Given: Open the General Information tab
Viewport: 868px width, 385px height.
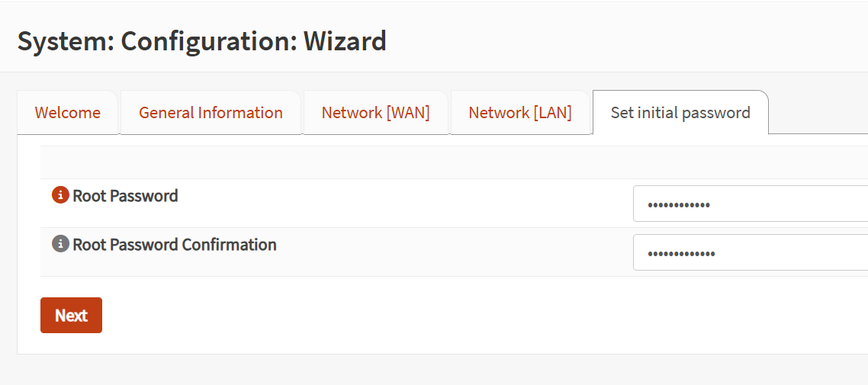Looking at the screenshot, I should coord(211,113).
